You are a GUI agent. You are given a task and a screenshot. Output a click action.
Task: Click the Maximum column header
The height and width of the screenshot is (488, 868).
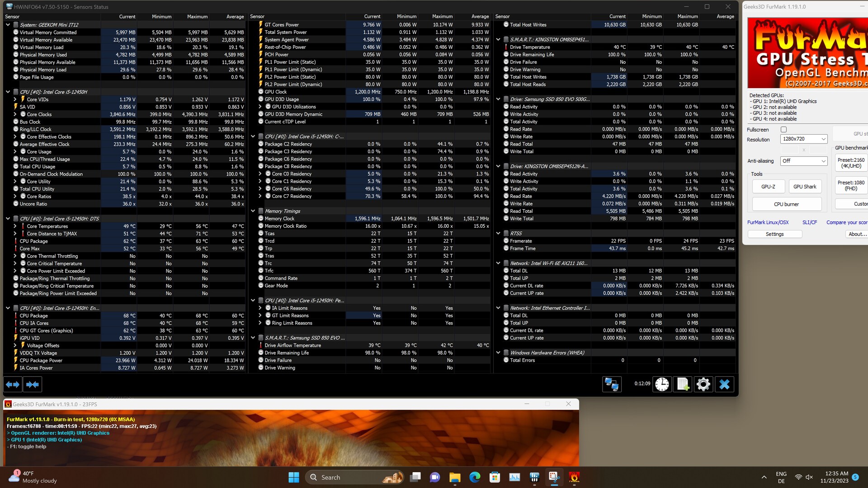pyautogui.click(x=197, y=17)
